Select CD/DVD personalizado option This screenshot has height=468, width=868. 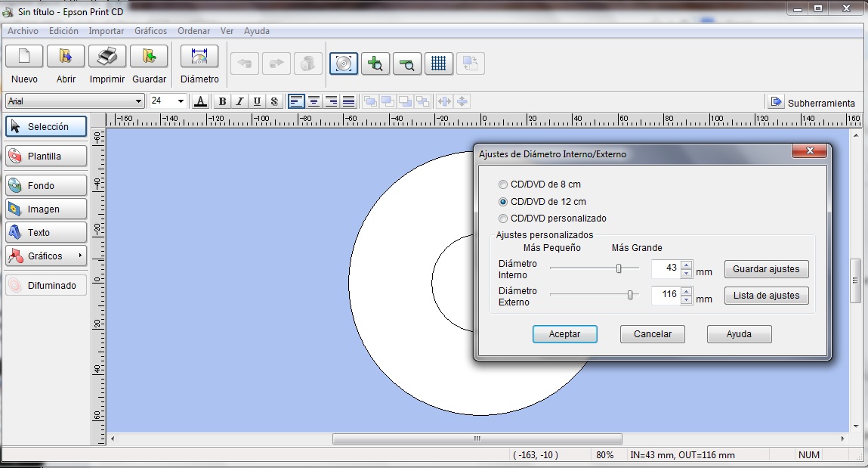[502, 219]
